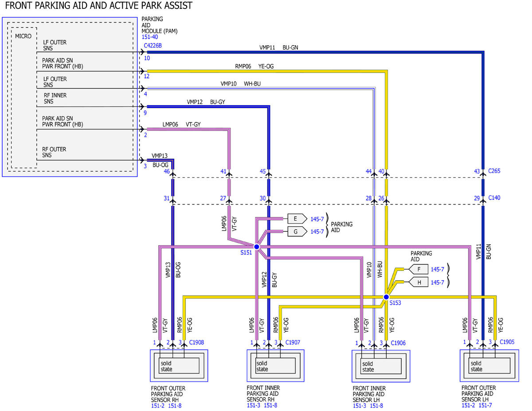Open the C1907 connector reference
This screenshot has width=532, height=411.
tap(293, 342)
